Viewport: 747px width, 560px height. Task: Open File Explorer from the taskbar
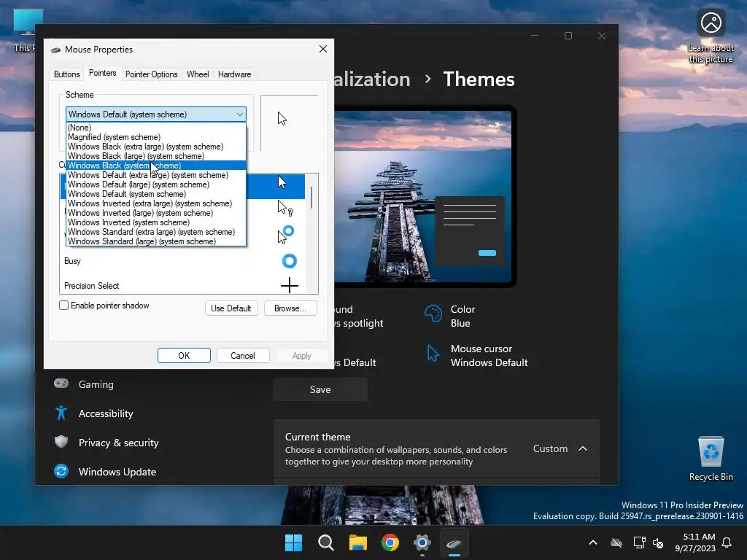point(357,542)
